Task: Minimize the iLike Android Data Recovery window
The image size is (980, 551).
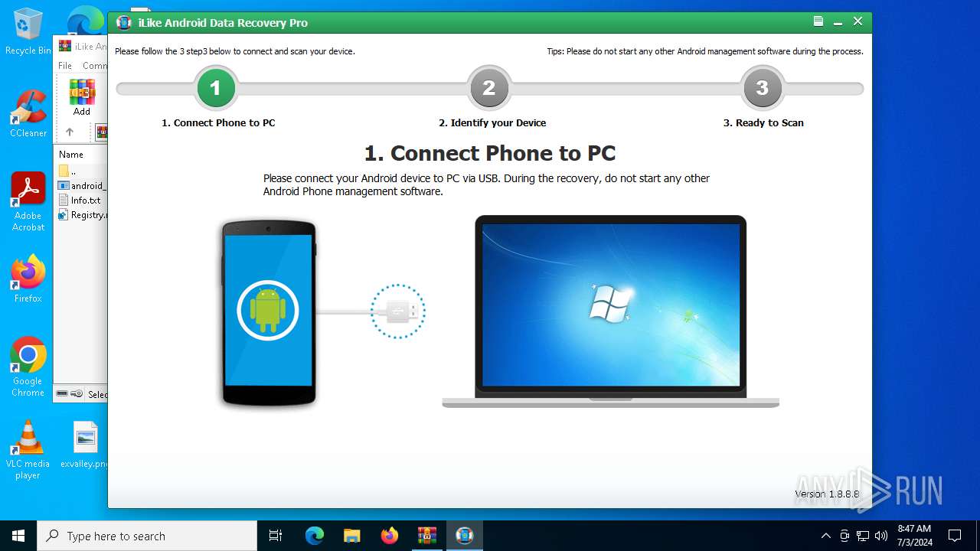Action: [x=838, y=22]
